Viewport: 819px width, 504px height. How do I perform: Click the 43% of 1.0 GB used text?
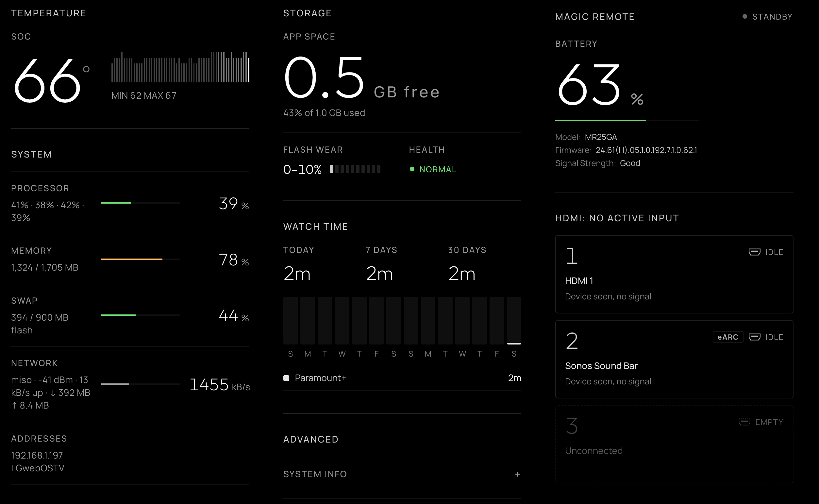click(324, 113)
